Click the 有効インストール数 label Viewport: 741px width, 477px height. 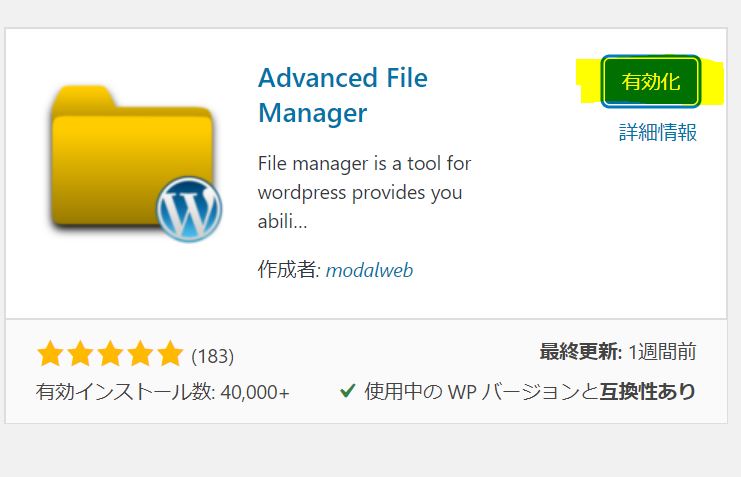coord(126,391)
